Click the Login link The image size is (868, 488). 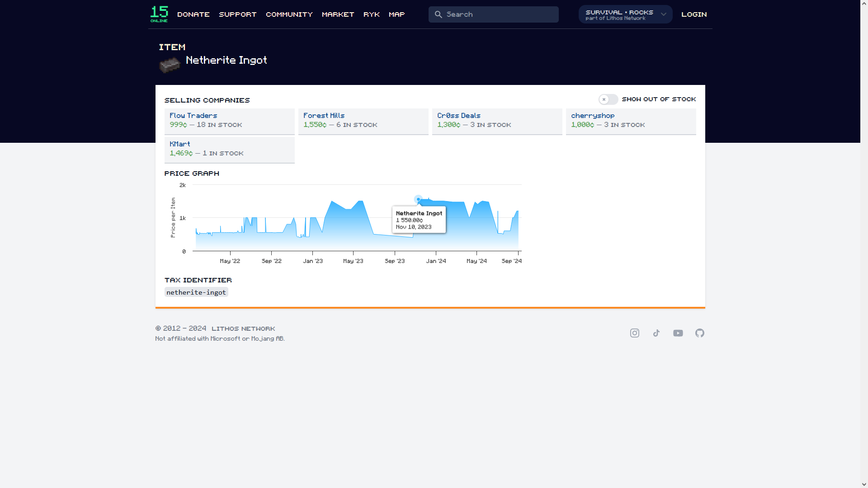pyautogui.click(x=694, y=14)
